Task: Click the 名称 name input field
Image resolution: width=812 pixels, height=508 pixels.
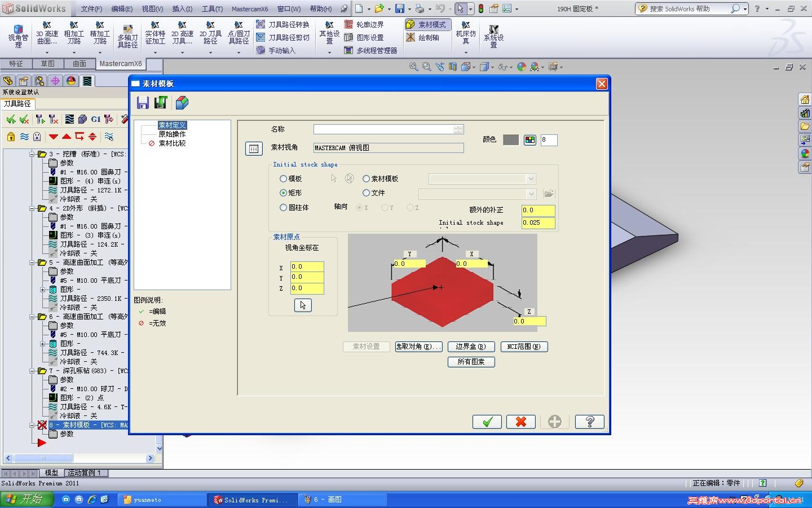Action: (x=388, y=129)
